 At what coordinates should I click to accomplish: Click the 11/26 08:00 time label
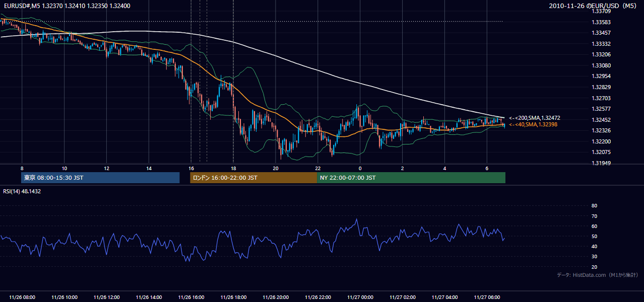[22, 297]
